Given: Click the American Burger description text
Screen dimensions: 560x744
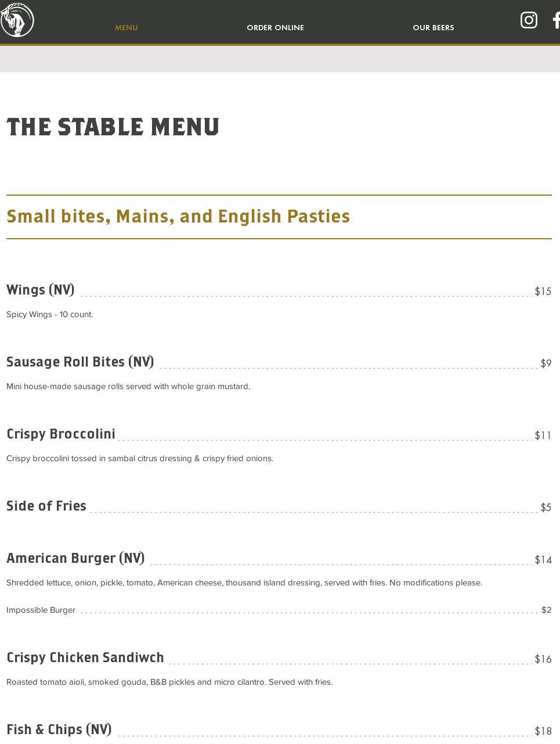Looking at the screenshot, I should coord(244,583).
